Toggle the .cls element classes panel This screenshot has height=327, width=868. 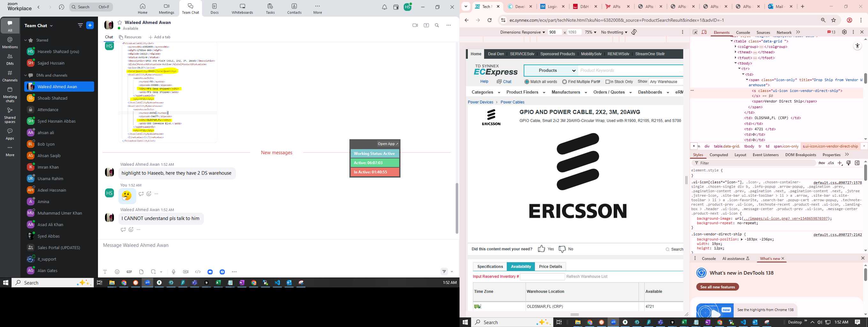point(831,163)
